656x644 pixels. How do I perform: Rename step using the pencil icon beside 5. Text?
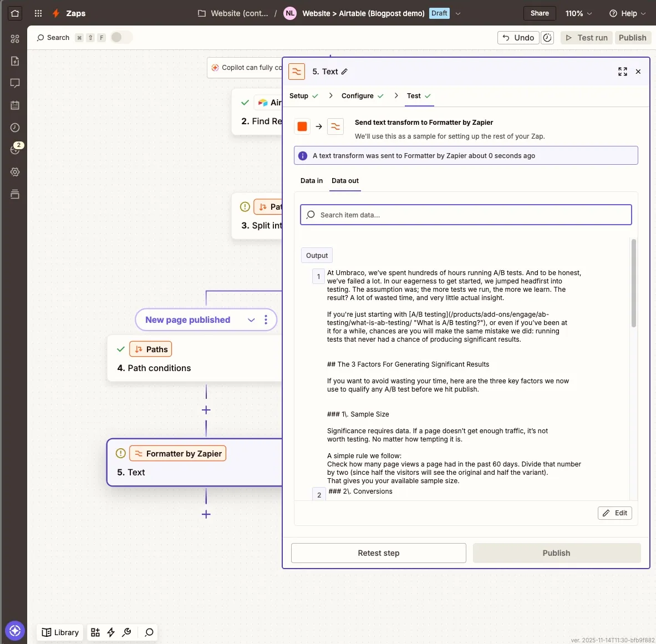click(x=344, y=72)
